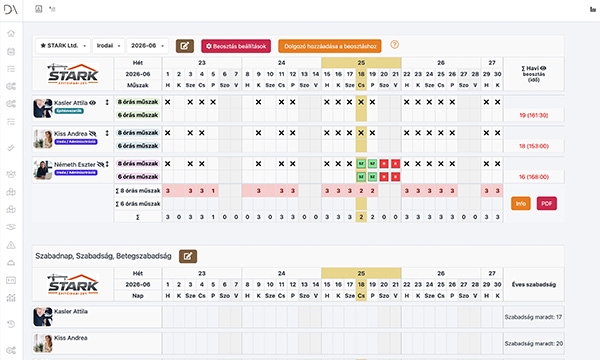Toggle hidden eye next to Németh Eszter
The image size is (600, 360).
click(x=101, y=165)
